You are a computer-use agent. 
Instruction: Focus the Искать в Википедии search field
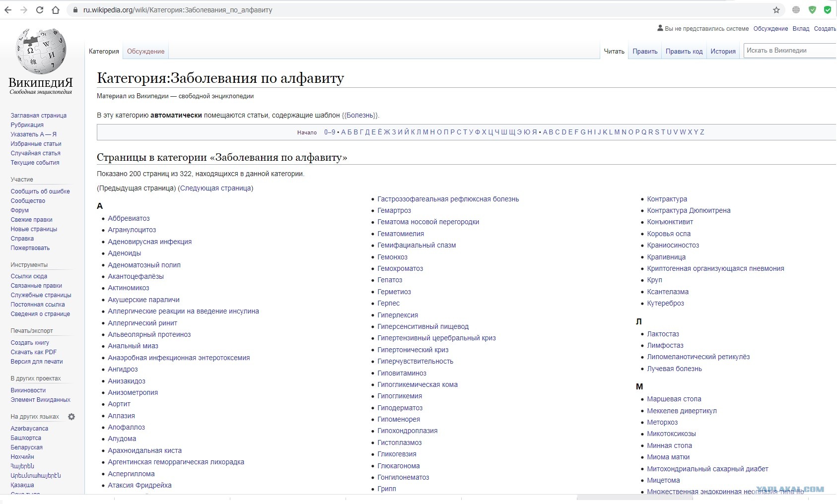pos(790,51)
